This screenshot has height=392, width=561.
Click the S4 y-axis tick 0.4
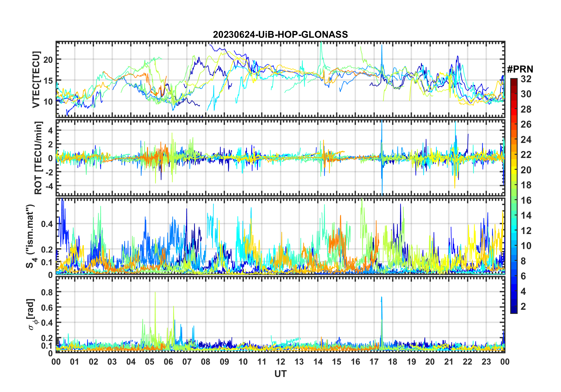[x=47, y=224]
